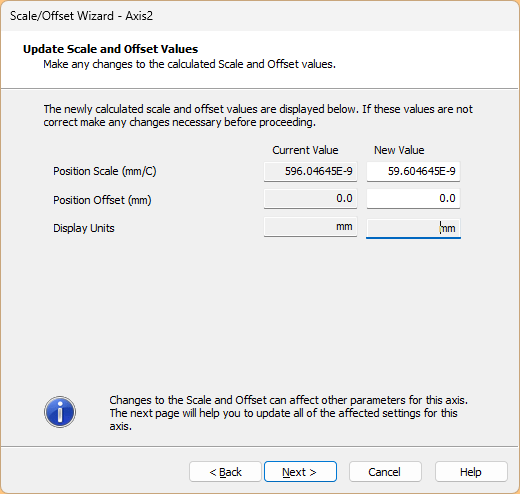Select Current Value Display Units mm field
520x494 pixels.
point(310,227)
